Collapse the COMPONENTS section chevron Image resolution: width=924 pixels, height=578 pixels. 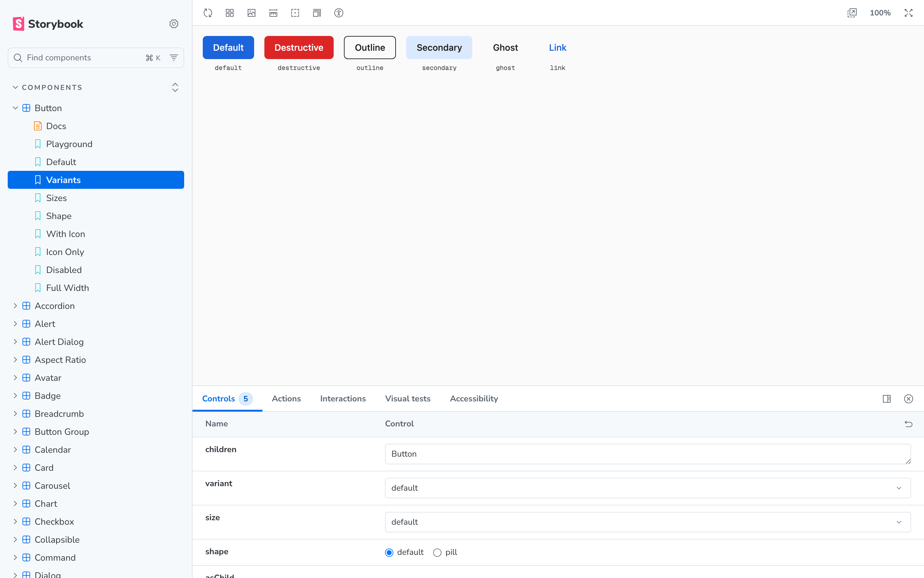[15, 88]
